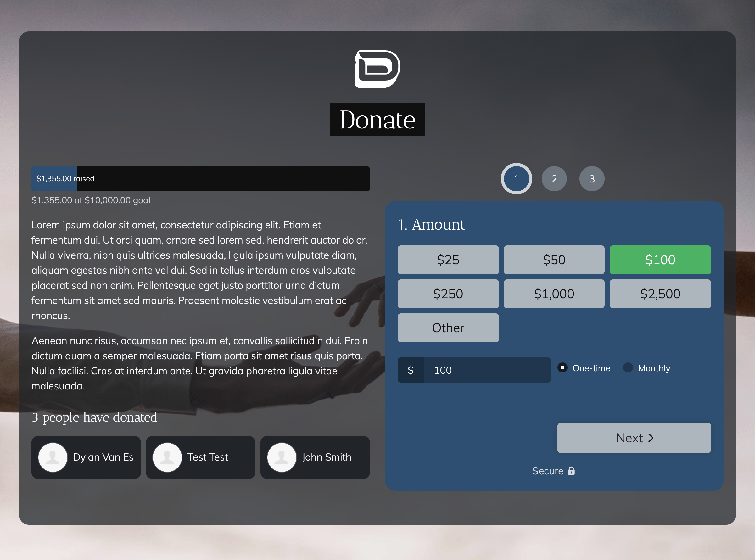This screenshot has width=755, height=560.
Task: Select the $50 donation amount button
Action: (x=553, y=260)
